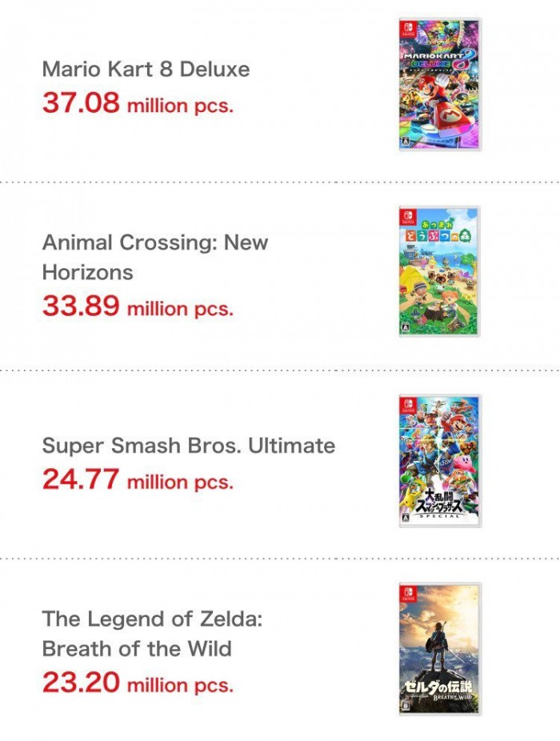
Task: Click the Switch logo on Animal Crossing cover
Action: click(x=407, y=217)
